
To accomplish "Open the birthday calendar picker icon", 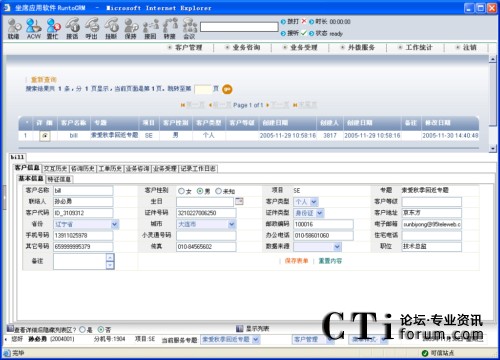I will [239, 201].
